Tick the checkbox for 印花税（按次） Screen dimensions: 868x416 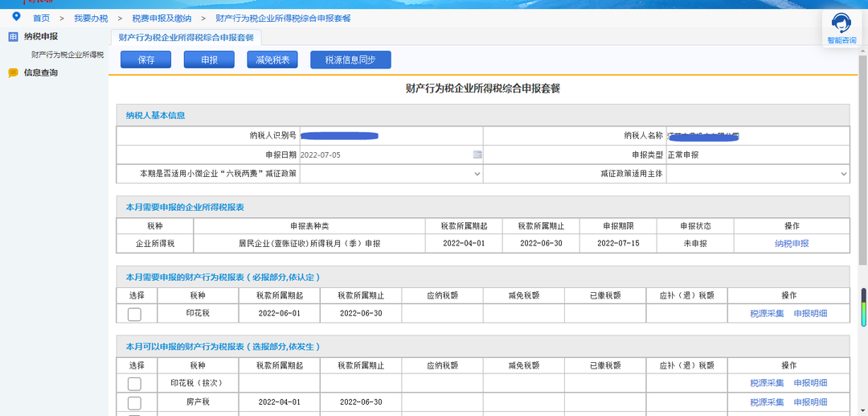point(134,383)
